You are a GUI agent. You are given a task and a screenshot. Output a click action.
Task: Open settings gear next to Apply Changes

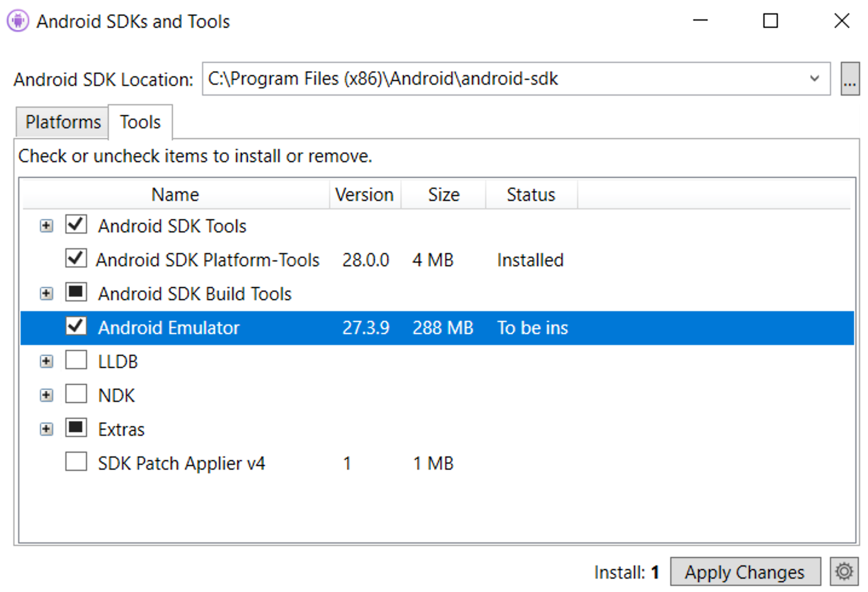844,571
